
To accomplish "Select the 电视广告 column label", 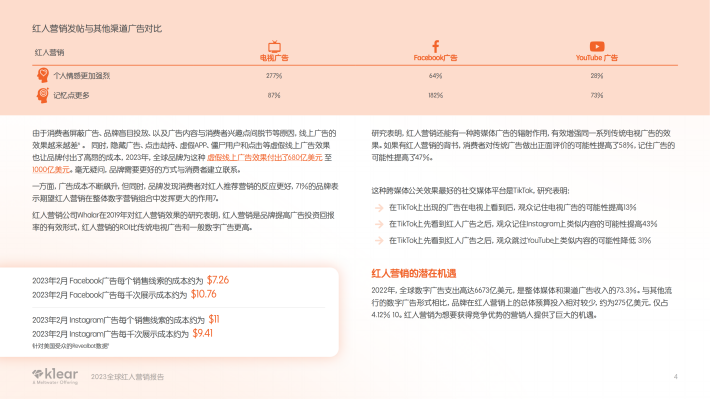I will [x=274, y=58].
